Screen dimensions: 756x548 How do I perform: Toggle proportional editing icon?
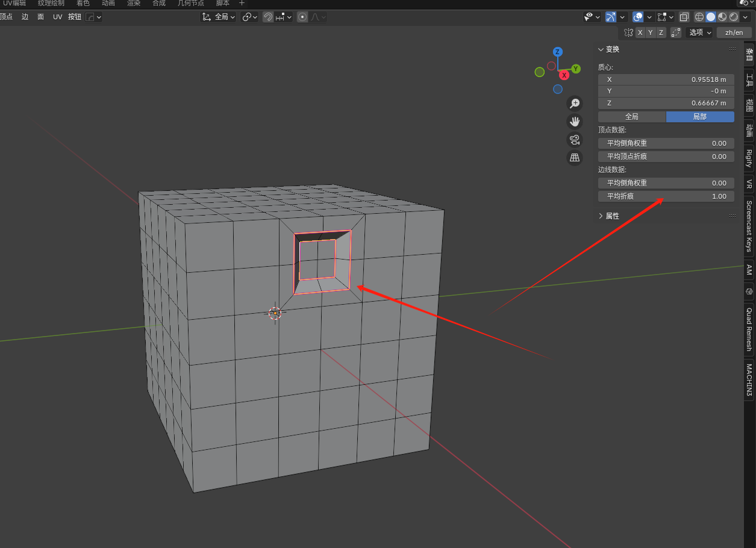coord(302,17)
